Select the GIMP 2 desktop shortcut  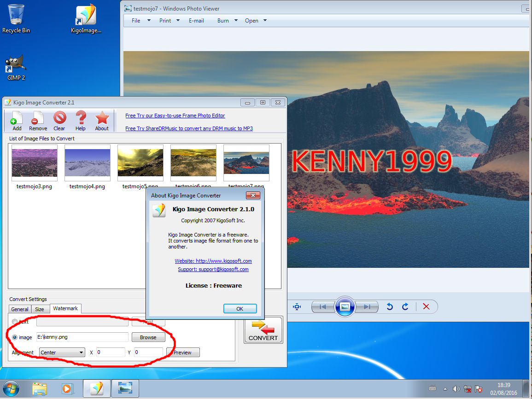pyautogui.click(x=16, y=68)
